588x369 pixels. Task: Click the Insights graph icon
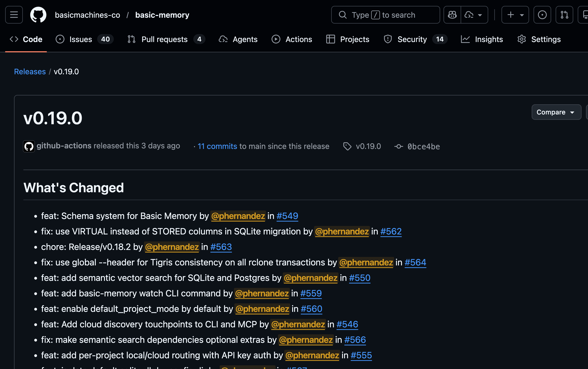click(x=465, y=39)
